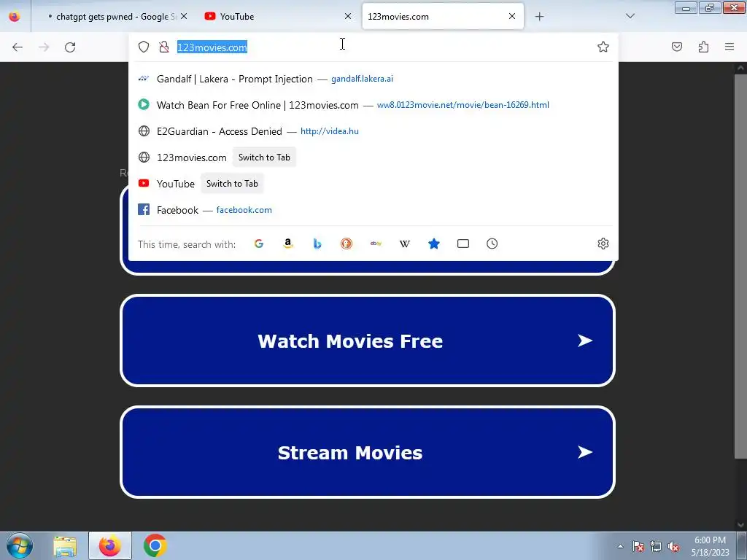Click the Stream Movies button
This screenshot has width=747, height=560.
point(368,452)
